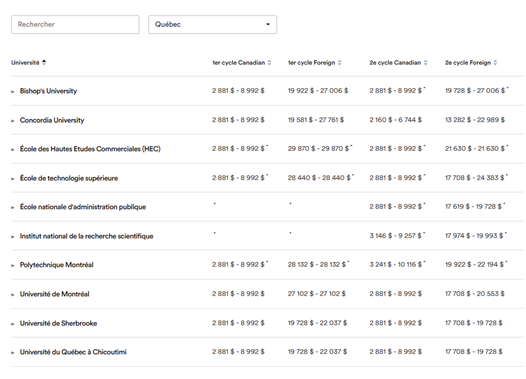Click 27 102 $ - 27 102 $ cell
The width and height of the screenshot is (526, 379).
pos(317,294)
